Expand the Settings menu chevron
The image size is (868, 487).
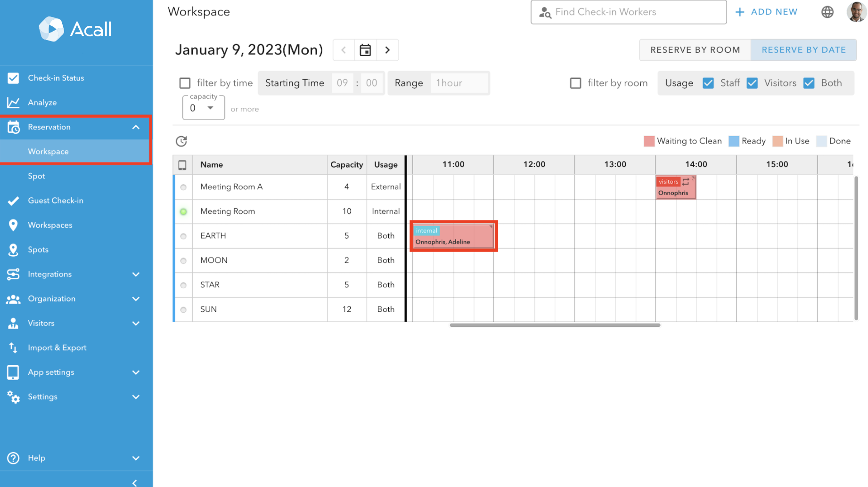tap(136, 397)
